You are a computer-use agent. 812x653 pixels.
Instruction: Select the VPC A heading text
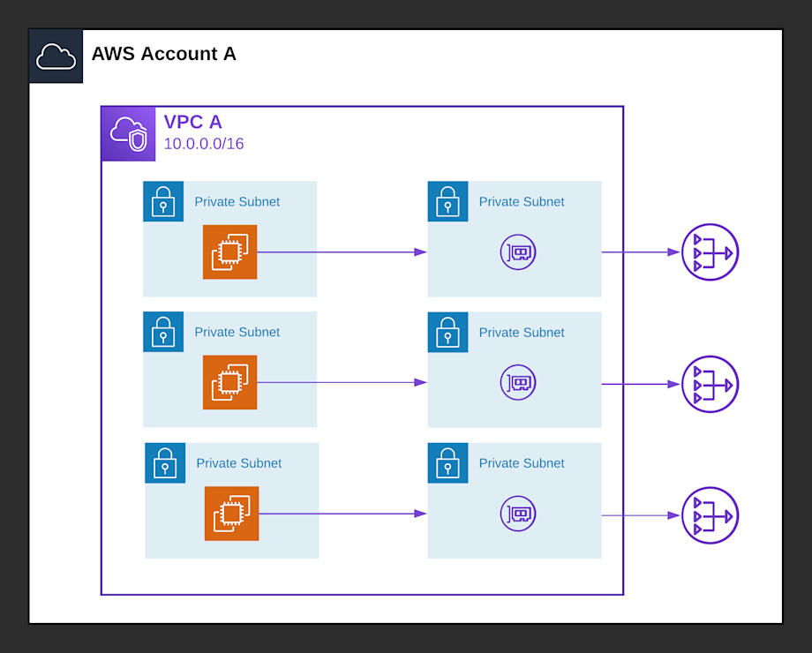pos(192,122)
